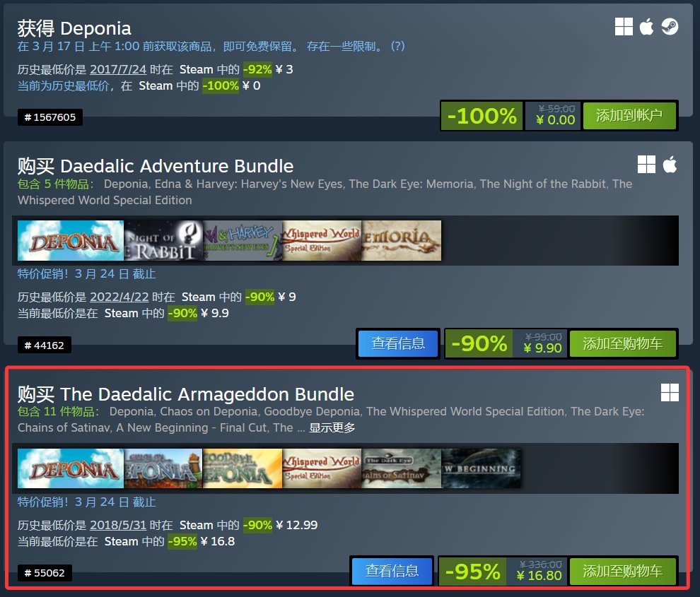Expand the bundle contents with 显示更多
The height and width of the screenshot is (597, 700).
coord(332,428)
